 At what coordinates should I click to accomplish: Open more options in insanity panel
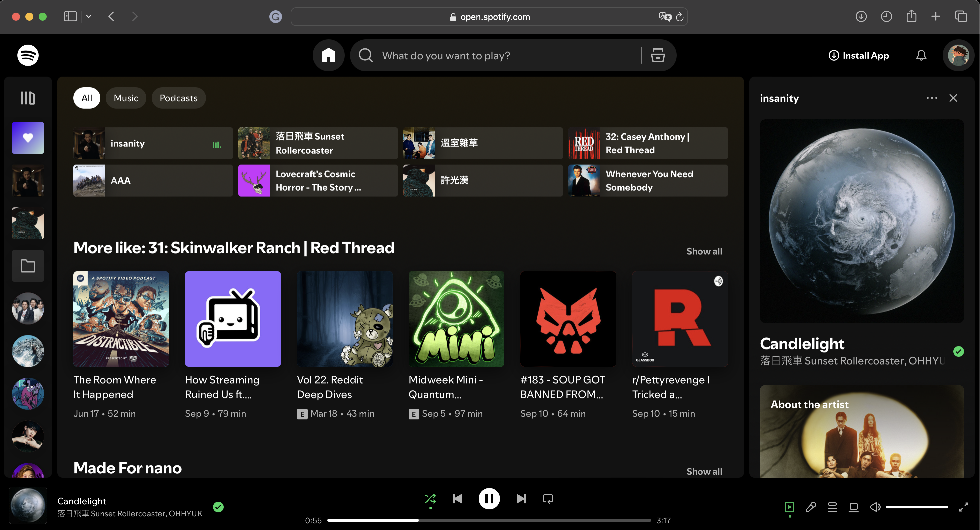pyautogui.click(x=932, y=98)
